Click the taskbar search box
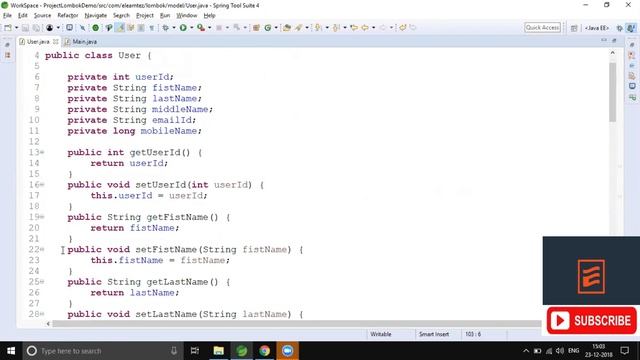This screenshot has width=640, height=360. [102, 351]
